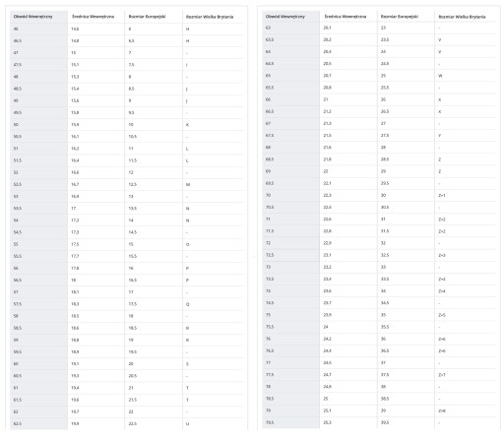Viewport: 504px width, 441px height.
Task: Click UK size M cell
Action: [188, 184]
